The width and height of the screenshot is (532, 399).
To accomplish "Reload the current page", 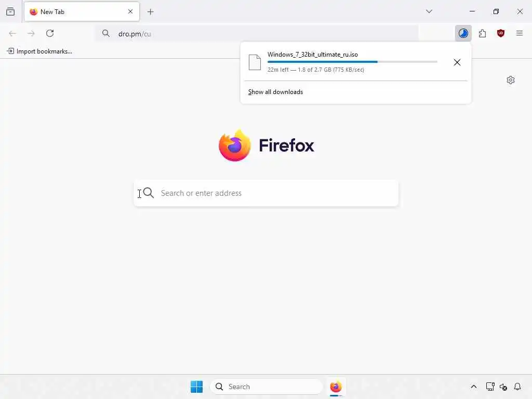I will pyautogui.click(x=50, y=33).
